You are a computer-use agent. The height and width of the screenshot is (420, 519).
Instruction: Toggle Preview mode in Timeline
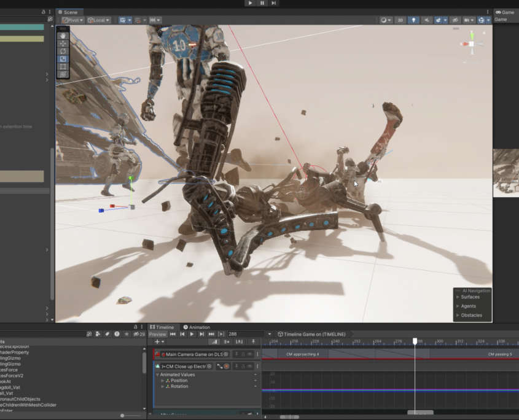pos(157,334)
